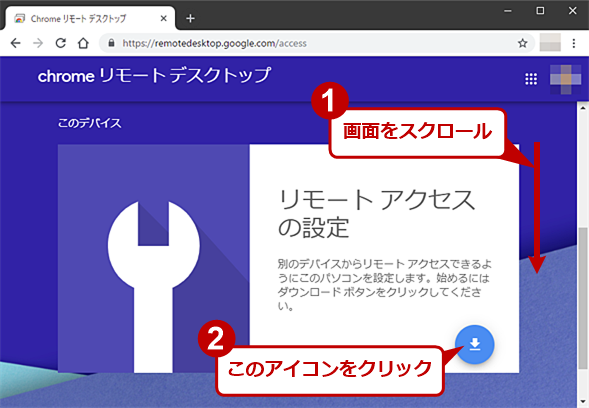Click the page's vertical scrollbar thumb
Screen dimensions: 589x408
tap(583, 299)
